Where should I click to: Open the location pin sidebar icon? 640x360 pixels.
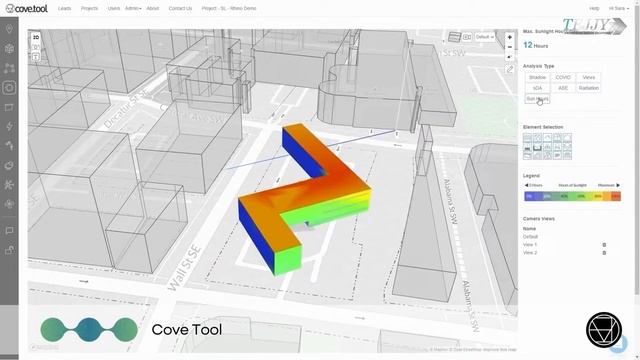[x=9, y=29]
